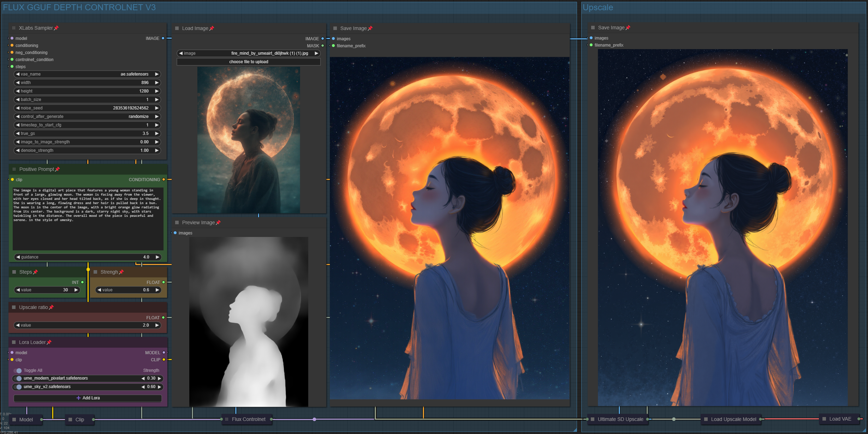868x434 pixels.
Task: Click the pin icon on Load Image node
Action: [x=212, y=28]
